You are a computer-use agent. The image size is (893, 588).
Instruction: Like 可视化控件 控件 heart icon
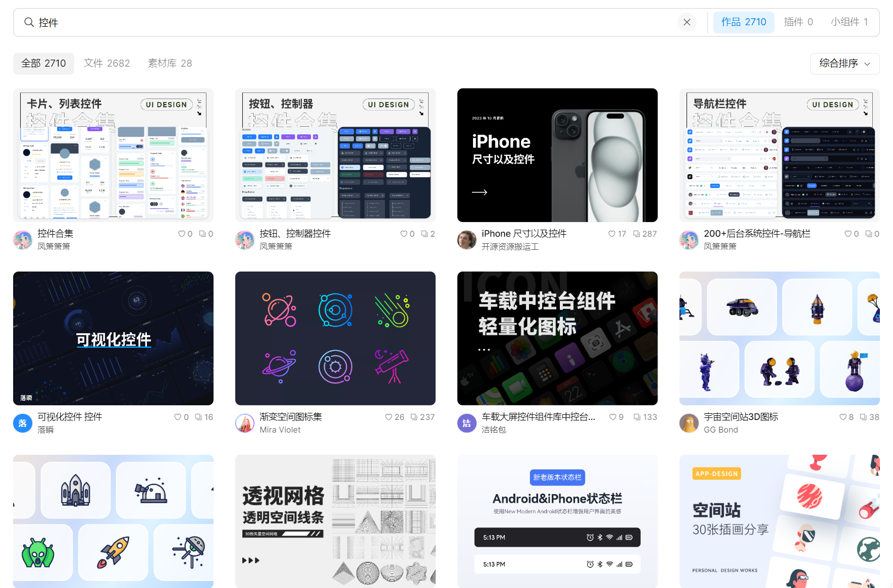coord(178,417)
